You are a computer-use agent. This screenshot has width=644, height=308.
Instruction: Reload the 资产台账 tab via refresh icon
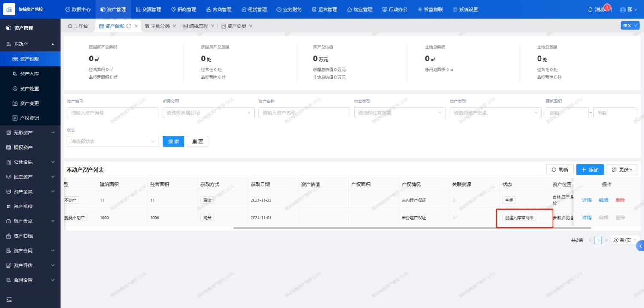coord(128,26)
